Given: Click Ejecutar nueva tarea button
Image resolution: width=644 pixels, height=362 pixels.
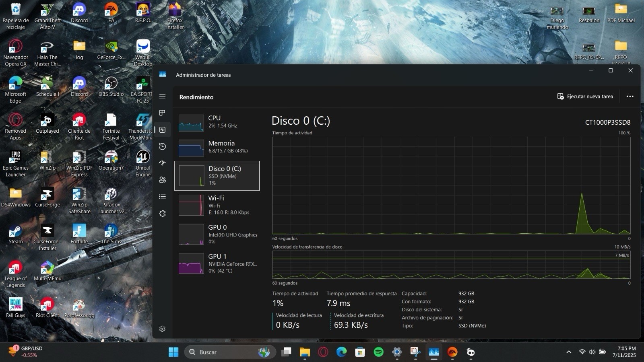Looking at the screenshot, I should 585,97.
